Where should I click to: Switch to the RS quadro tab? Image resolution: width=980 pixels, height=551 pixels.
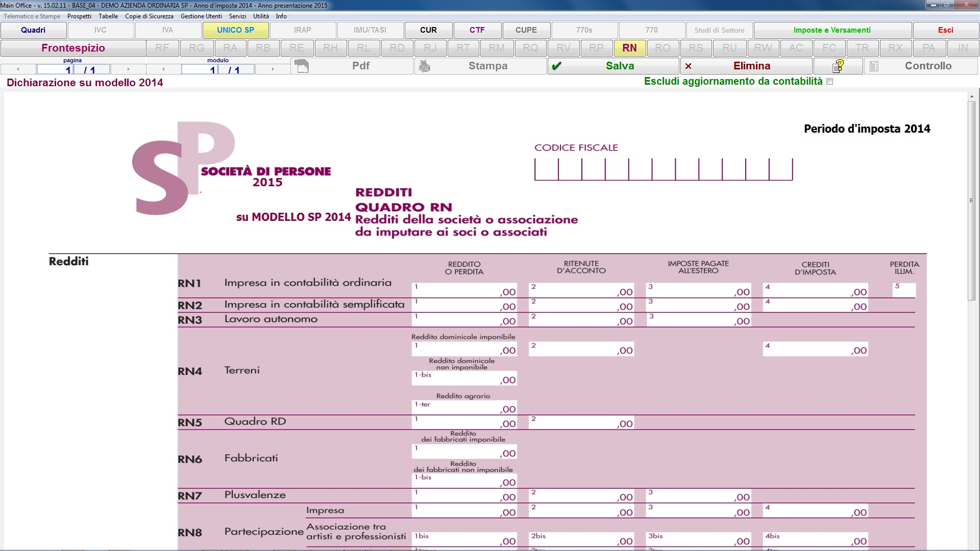(696, 48)
